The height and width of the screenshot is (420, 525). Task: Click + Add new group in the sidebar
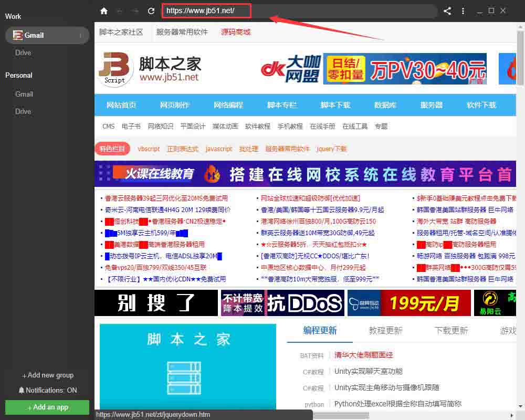pos(47,375)
